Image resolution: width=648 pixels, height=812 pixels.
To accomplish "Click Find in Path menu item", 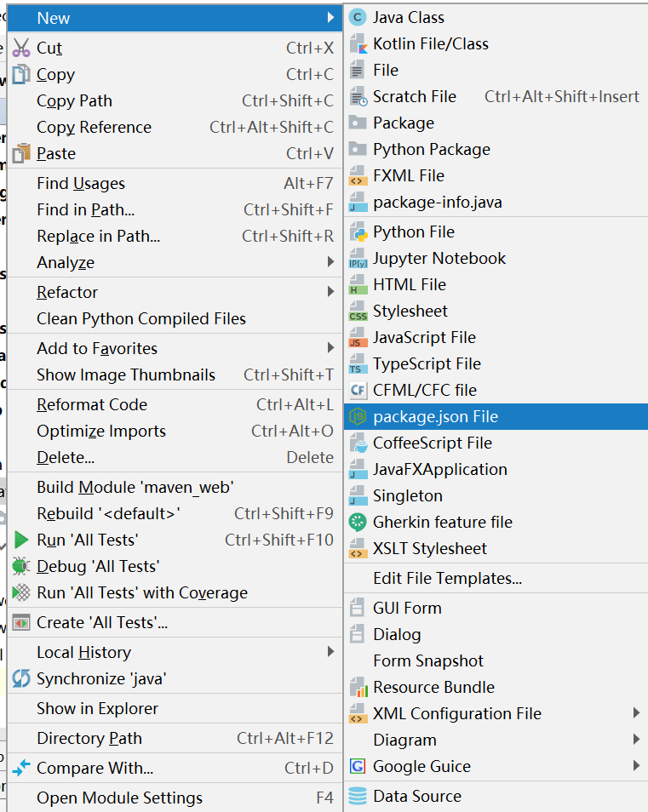I will 85,210.
